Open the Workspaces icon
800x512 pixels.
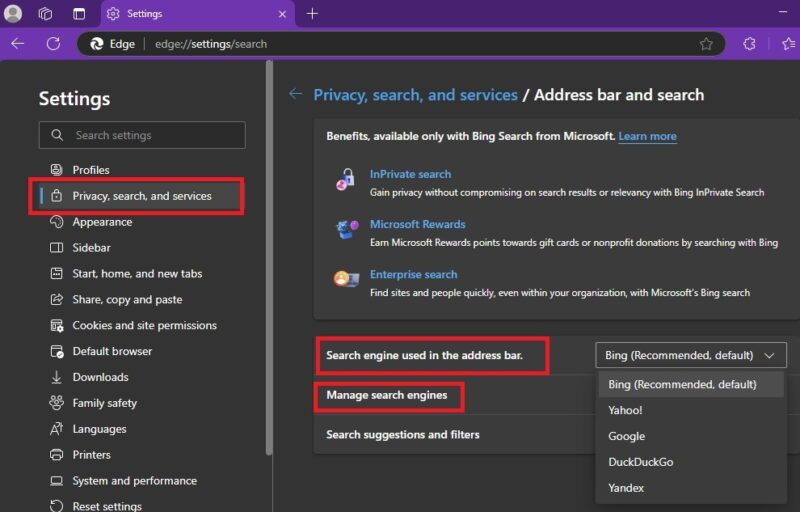45,14
